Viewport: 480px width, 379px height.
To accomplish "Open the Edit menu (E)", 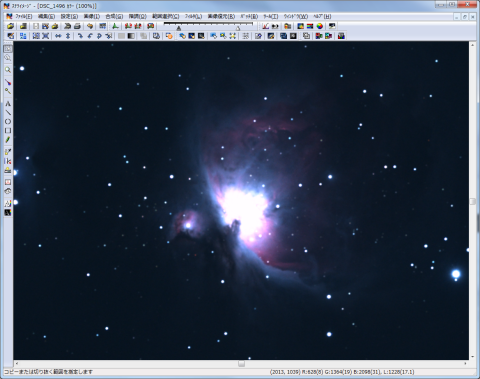I will pos(46,16).
